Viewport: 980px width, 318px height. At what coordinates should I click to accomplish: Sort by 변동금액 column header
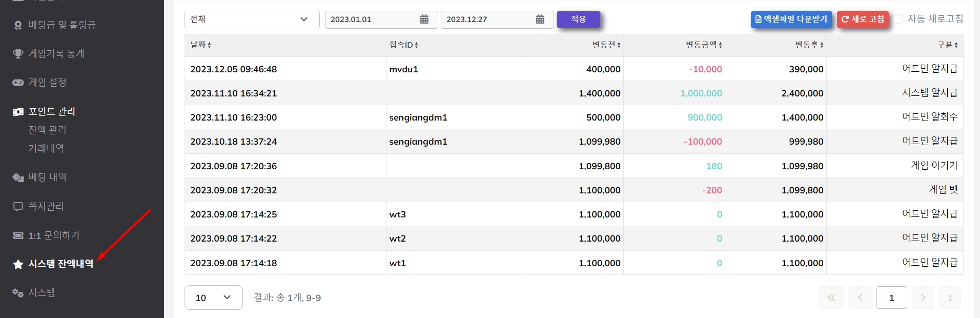(704, 45)
